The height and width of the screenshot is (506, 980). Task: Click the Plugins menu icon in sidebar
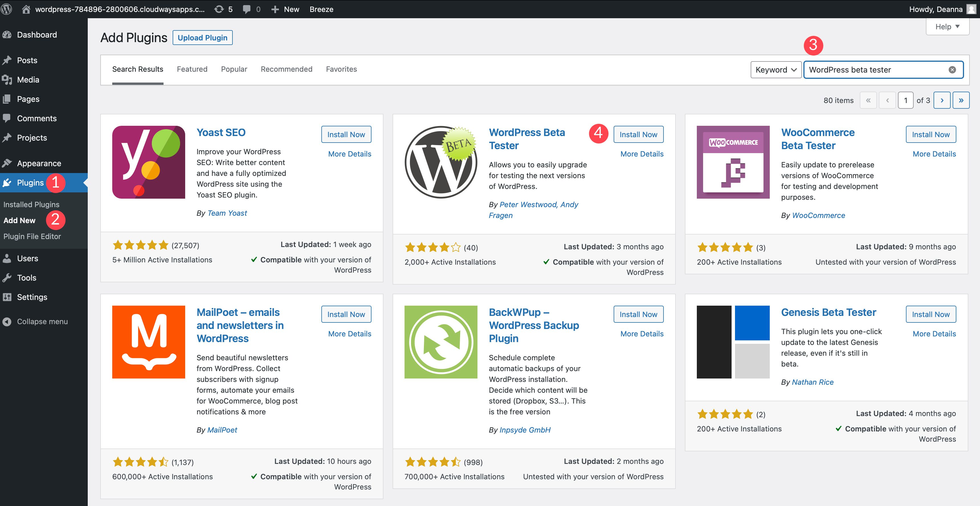(x=9, y=182)
